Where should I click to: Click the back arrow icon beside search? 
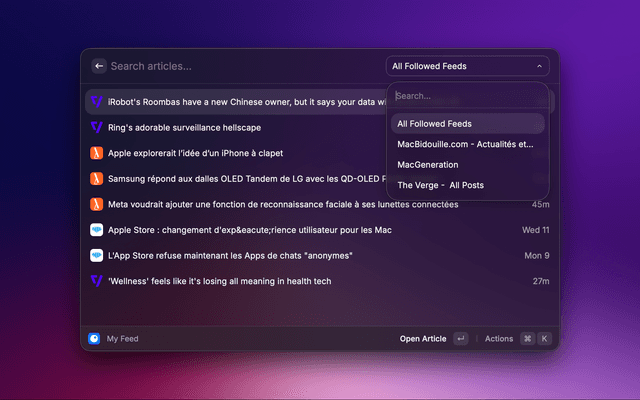pyautogui.click(x=99, y=66)
